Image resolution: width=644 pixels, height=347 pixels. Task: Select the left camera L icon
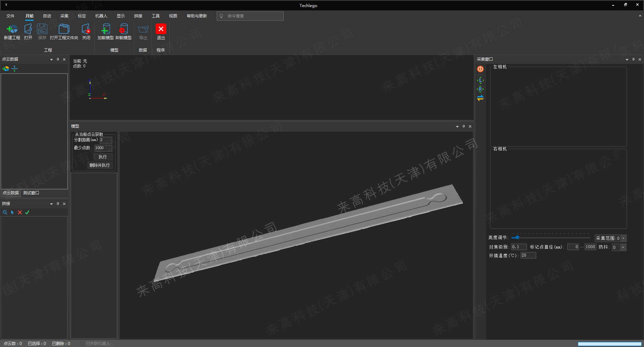480,80
